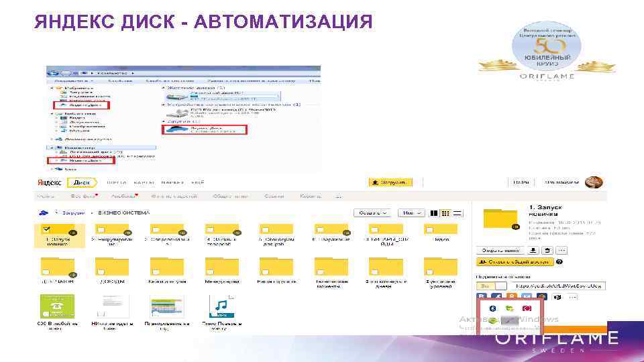Click the download arrow icon in folder details
Image resolution: width=644 pixels, height=362 pixels.
533,250
